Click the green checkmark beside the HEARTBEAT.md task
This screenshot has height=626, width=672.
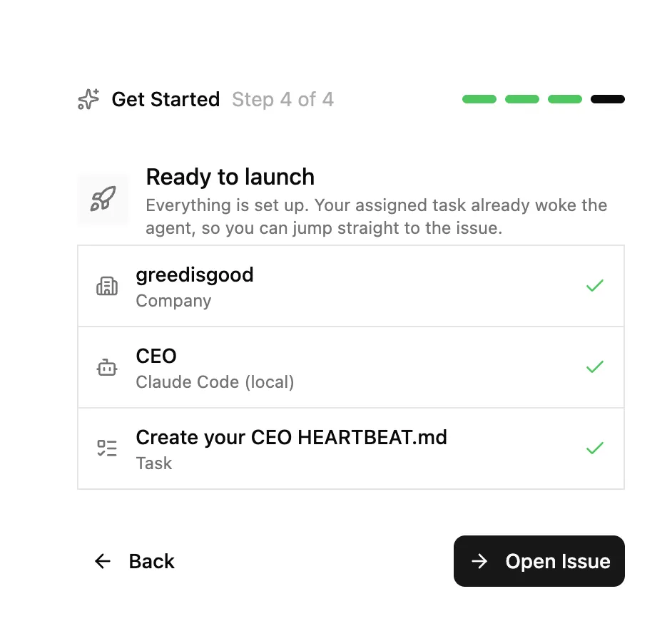pos(594,448)
